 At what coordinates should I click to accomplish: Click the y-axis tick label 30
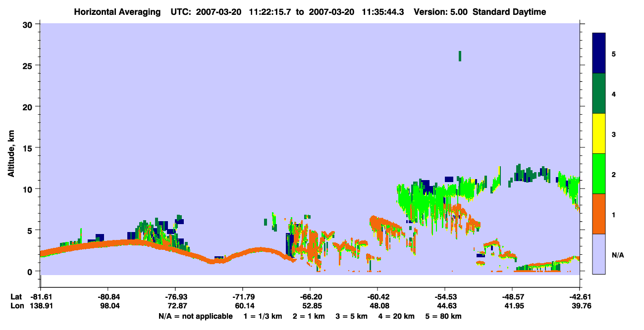pyautogui.click(x=29, y=24)
